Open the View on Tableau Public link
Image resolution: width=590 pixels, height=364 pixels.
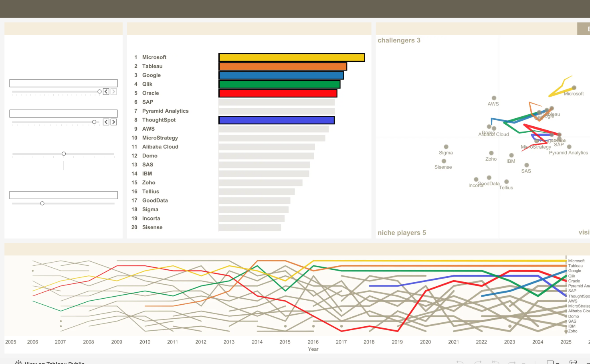[55, 362]
